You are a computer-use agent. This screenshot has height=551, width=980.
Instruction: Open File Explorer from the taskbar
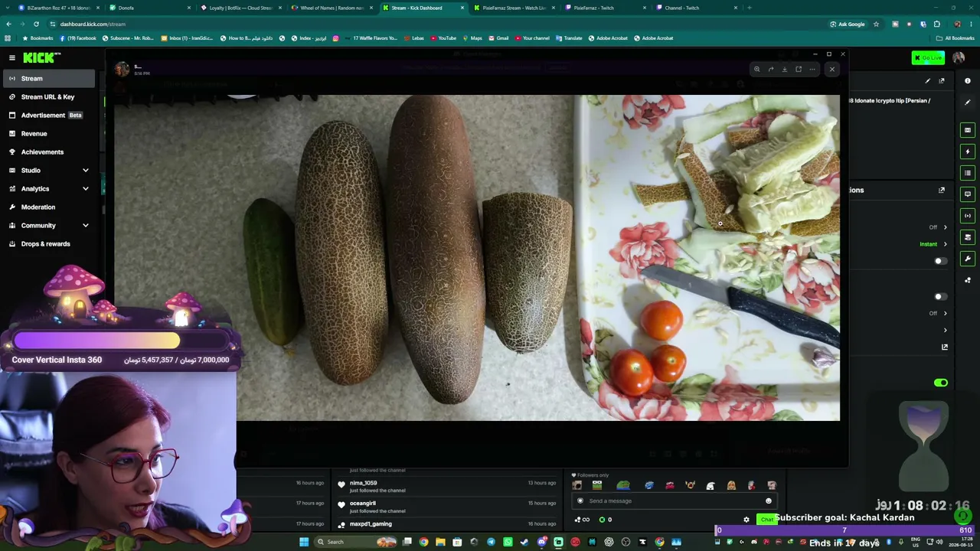point(440,543)
